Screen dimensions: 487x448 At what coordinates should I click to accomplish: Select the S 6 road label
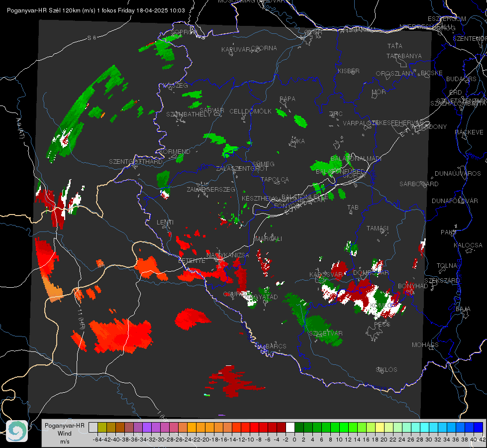pyautogui.click(x=92, y=38)
